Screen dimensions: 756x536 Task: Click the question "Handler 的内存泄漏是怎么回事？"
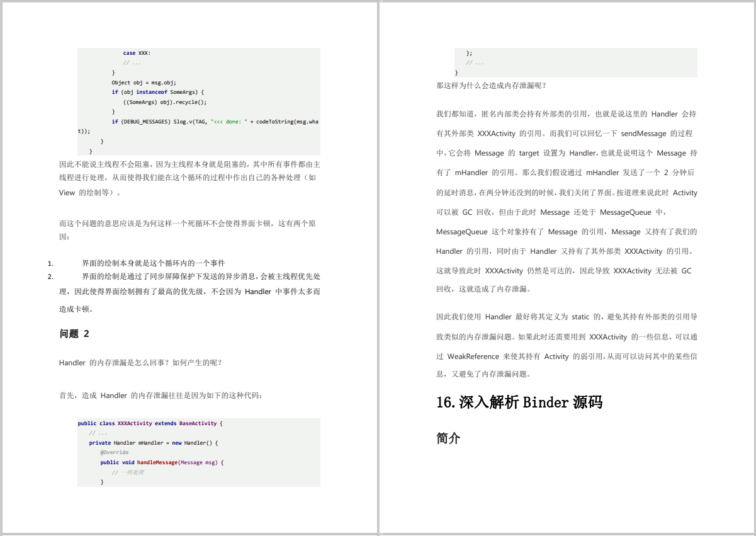click(141, 363)
